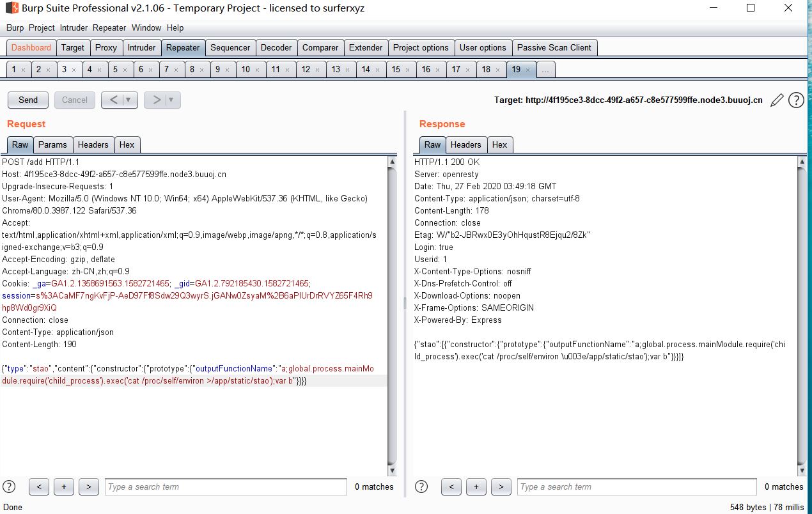
Task: Open the Repeater menu in menu bar
Action: point(109,27)
